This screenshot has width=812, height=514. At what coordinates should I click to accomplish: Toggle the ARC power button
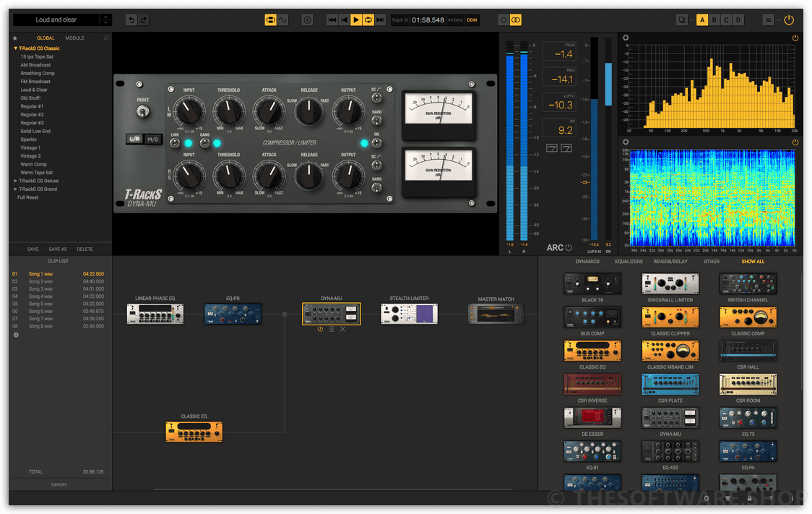[569, 248]
